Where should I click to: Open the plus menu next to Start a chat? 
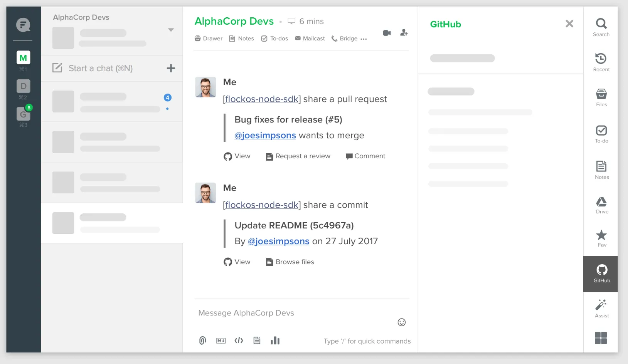[x=171, y=69]
